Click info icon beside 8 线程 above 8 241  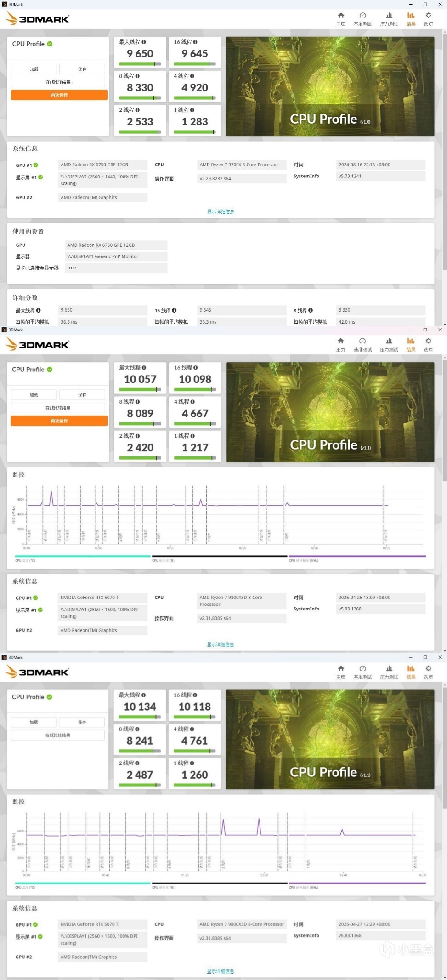tap(137, 729)
